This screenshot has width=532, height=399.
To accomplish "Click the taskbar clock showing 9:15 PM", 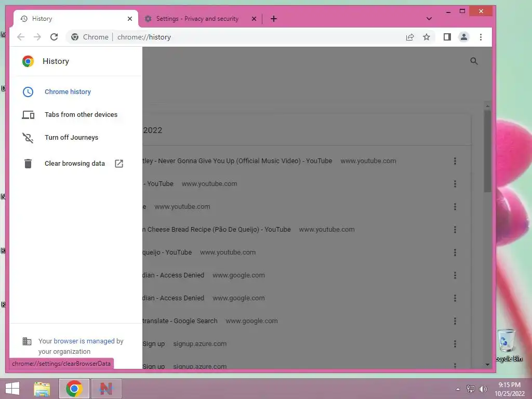I will click(509, 389).
